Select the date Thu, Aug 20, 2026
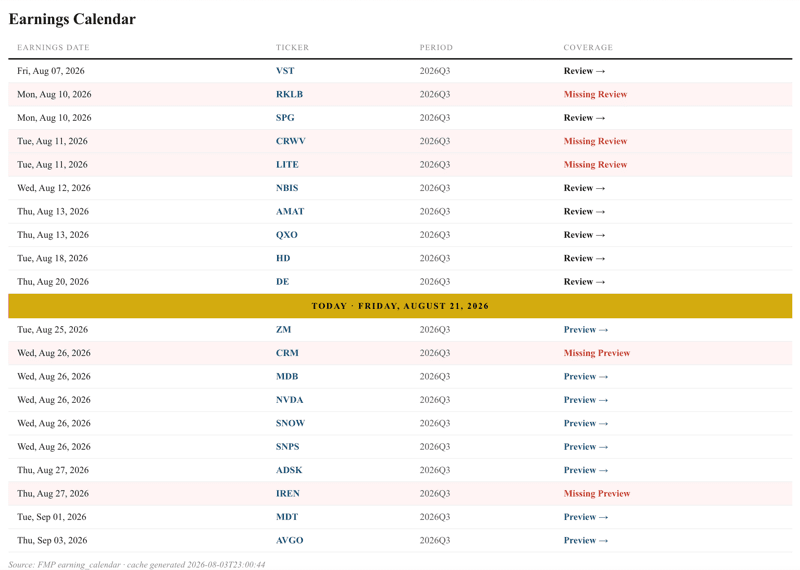Screen dimensions: 800x570 (x=53, y=282)
